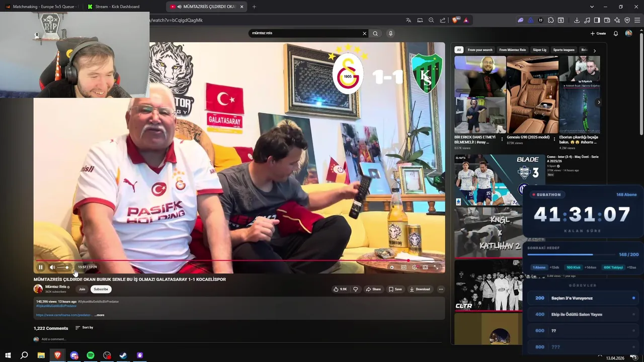Switch to Stream - Kick Dashboard tab
Image resolution: width=644 pixels, height=362 pixels.
click(x=121, y=7)
